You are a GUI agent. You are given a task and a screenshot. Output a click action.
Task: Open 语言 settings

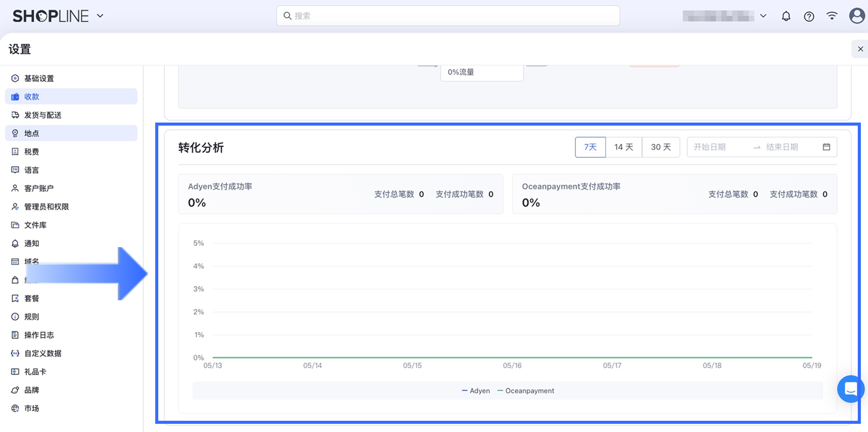click(x=71, y=170)
